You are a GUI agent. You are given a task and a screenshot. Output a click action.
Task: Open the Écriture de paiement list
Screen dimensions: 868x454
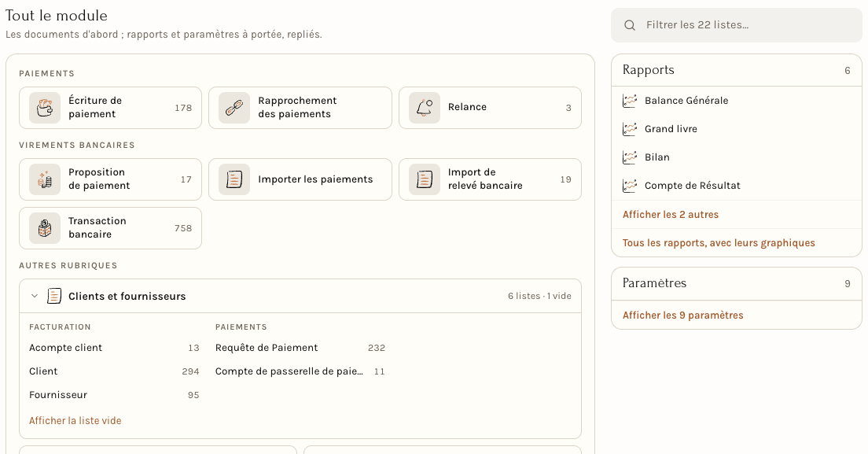(111, 108)
